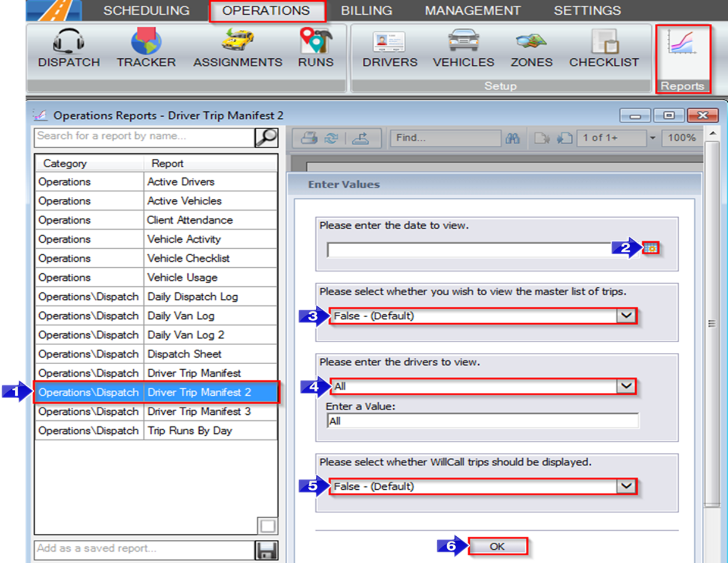Select the Daily Van Log 2 report
The height and width of the screenshot is (563, 728).
pyautogui.click(x=156, y=335)
